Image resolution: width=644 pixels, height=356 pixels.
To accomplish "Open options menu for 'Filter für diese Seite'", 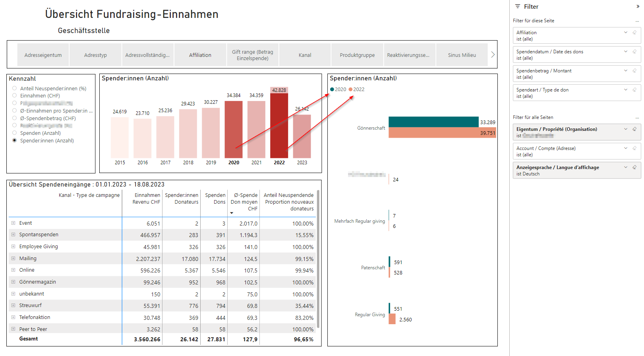I will pyautogui.click(x=637, y=21).
